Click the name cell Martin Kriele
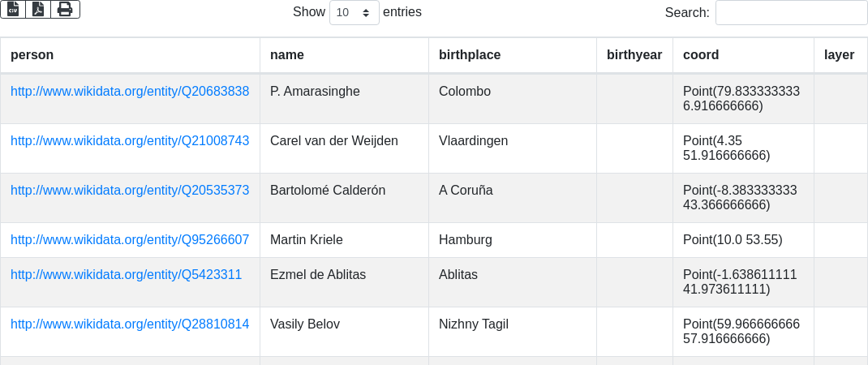 click(307, 239)
